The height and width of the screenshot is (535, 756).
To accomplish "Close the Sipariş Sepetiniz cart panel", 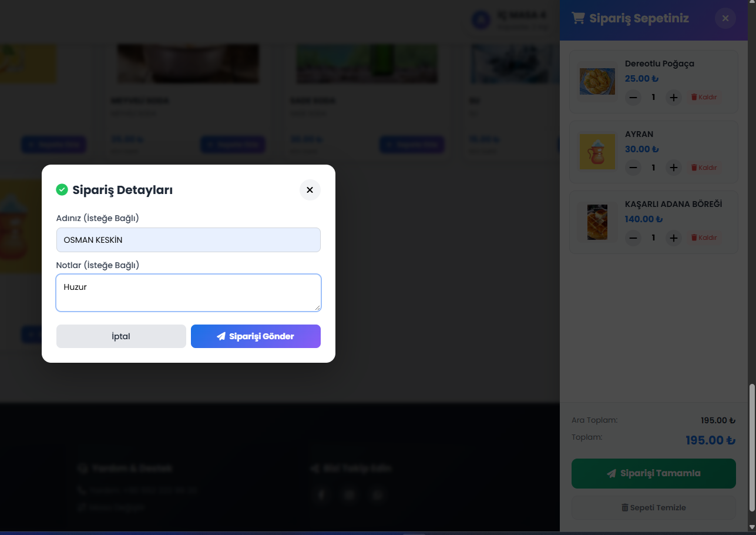I will point(725,18).
